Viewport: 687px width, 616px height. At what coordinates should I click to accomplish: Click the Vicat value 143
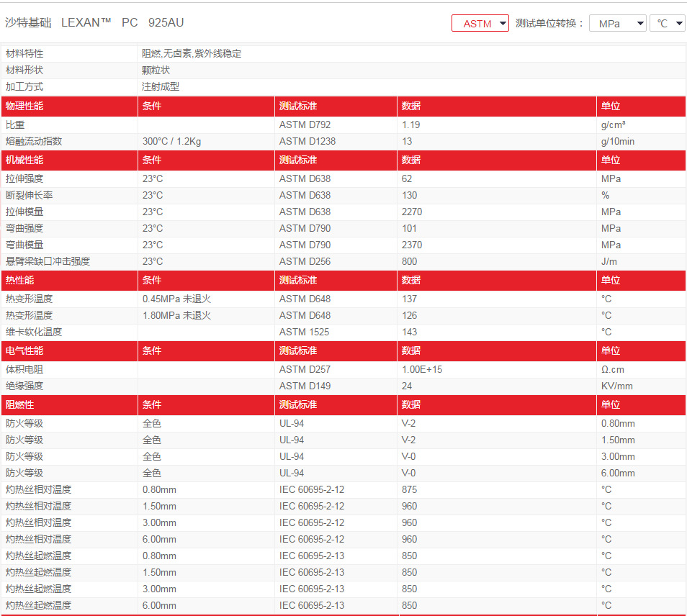(x=410, y=332)
